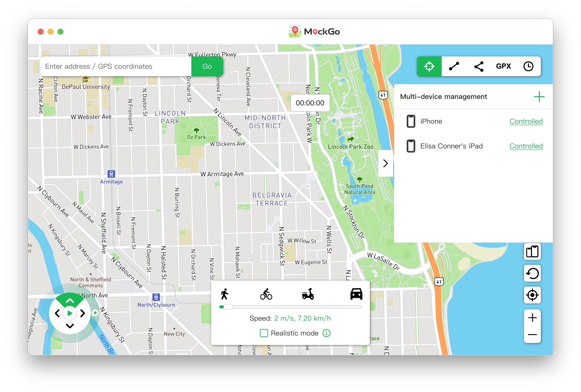Choose the bicycle speed icon
The image size is (581, 392).
(266, 294)
